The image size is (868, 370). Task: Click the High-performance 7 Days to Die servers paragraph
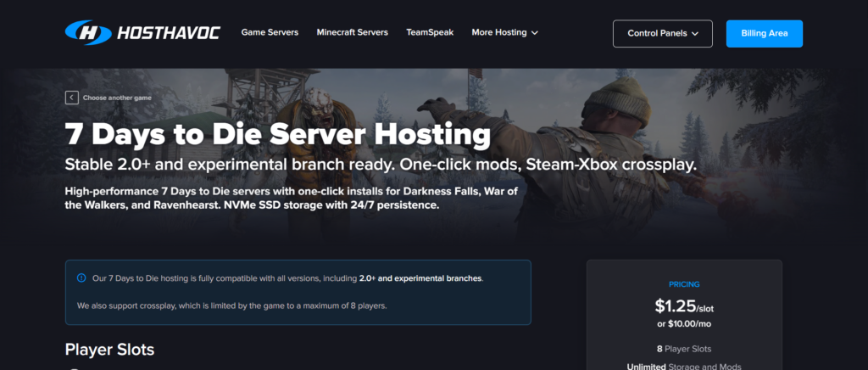[x=292, y=199]
